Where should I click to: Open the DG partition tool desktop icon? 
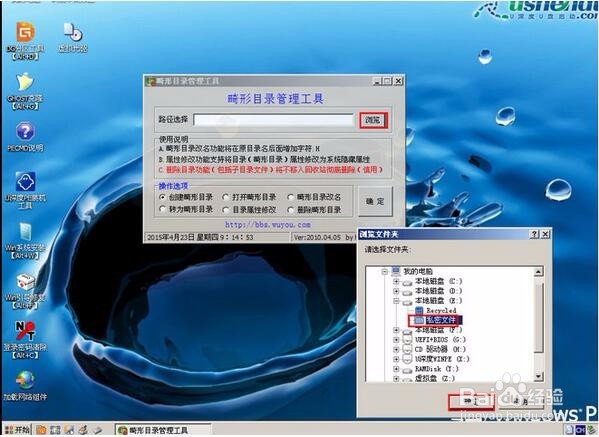[x=25, y=32]
